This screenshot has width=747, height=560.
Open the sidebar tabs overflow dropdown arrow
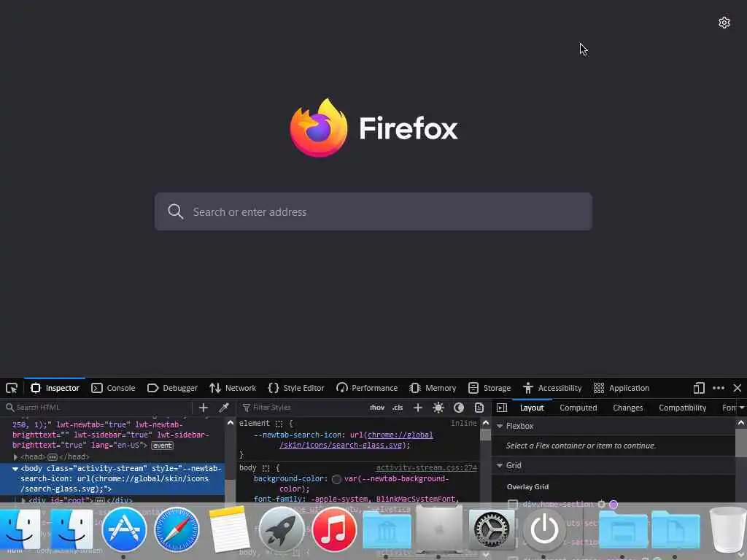click(742, 408)
